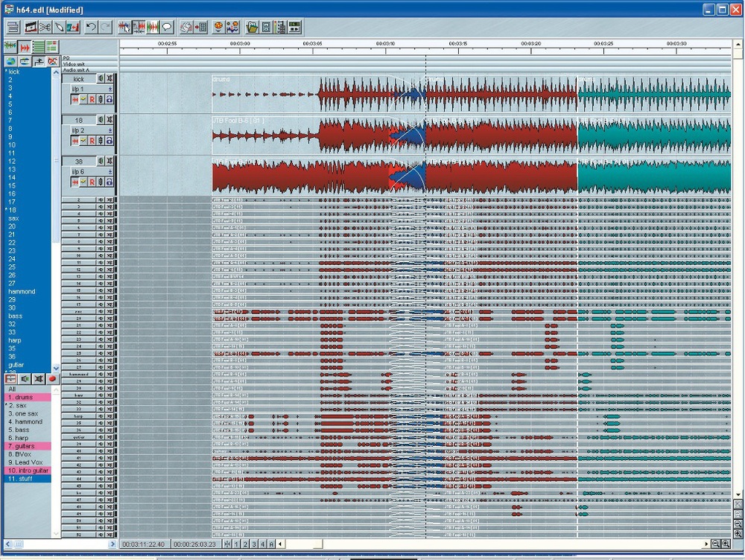Select the waveform pointer edit mode

124,28
